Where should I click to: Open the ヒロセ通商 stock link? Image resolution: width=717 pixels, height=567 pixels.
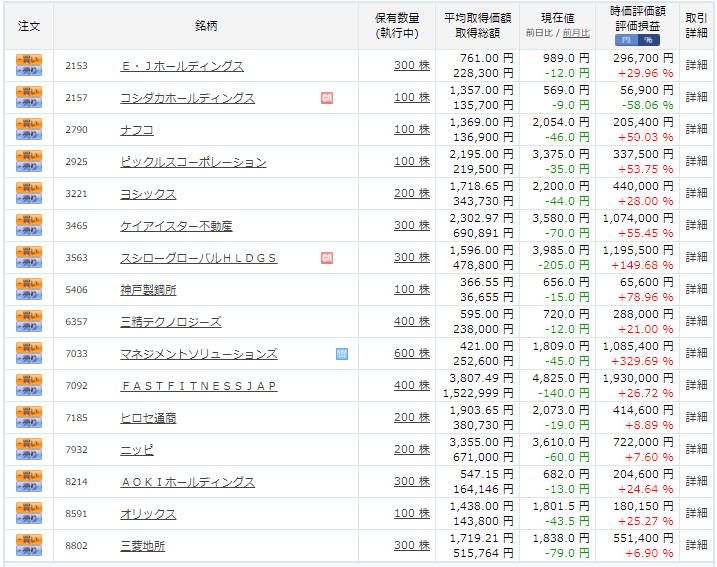coord(148,418)
